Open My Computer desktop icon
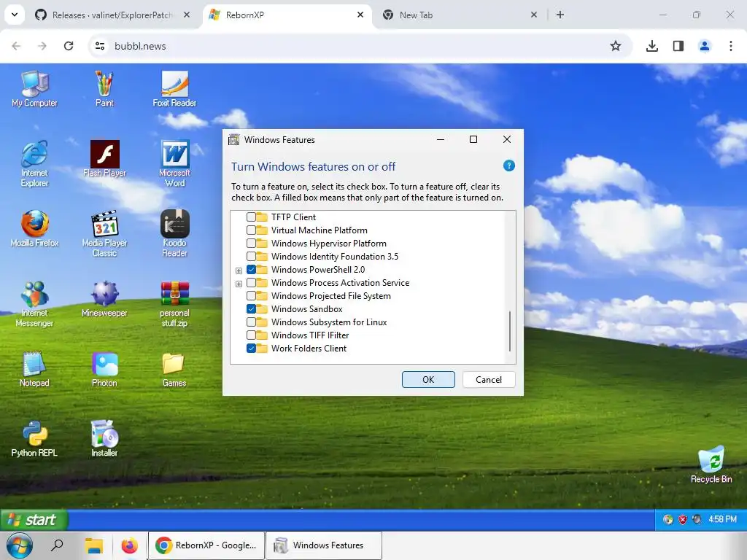This screenshot has height=560, width=747. click(x=34, y=89)
